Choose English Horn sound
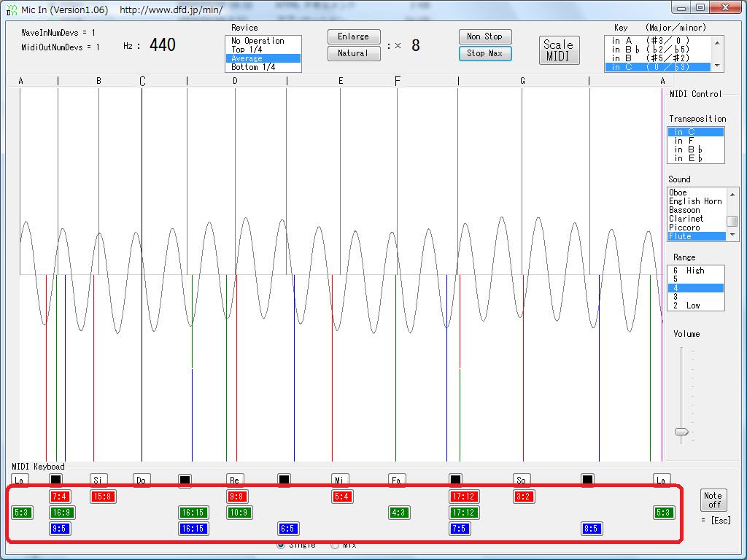 pyautogui.click(x=697, y=201)
